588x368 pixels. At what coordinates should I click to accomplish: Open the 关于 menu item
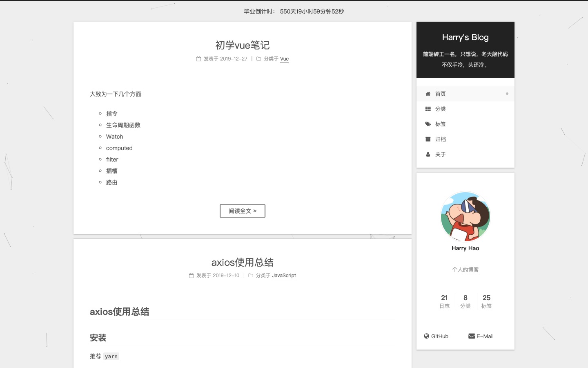[x=465, y=154]
